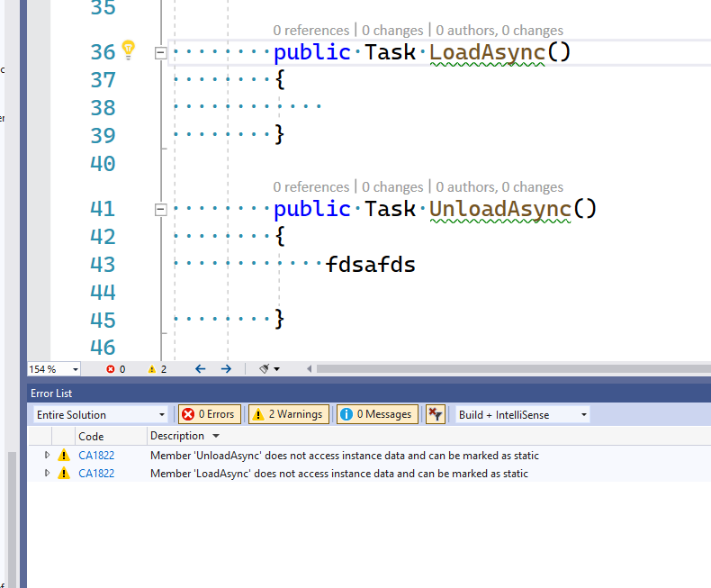This screenshot has height=588, width=711.
Task: Open CA1822 link for UnloadAsync warning
Action: [x=96, y=455]
